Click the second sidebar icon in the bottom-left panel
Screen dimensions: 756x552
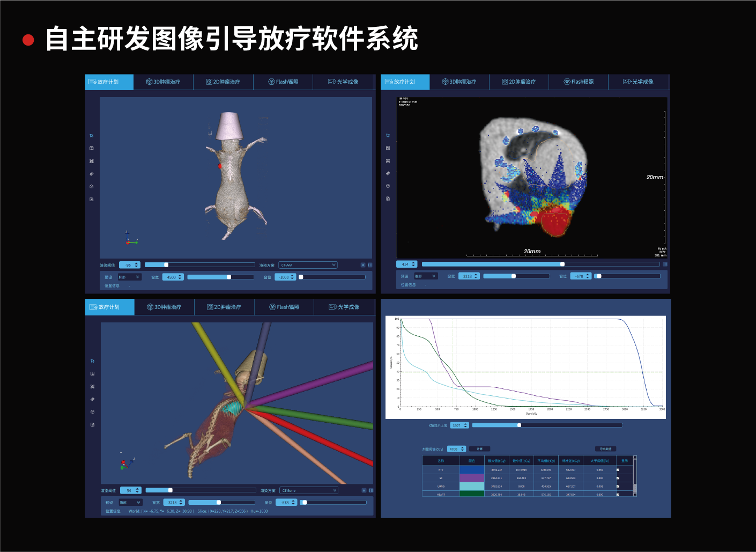click(93, 374)
